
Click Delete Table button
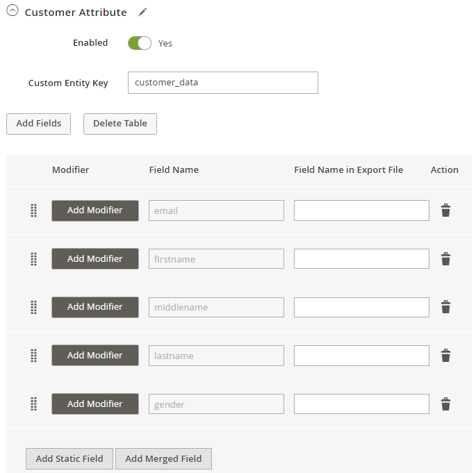point(120,124)
